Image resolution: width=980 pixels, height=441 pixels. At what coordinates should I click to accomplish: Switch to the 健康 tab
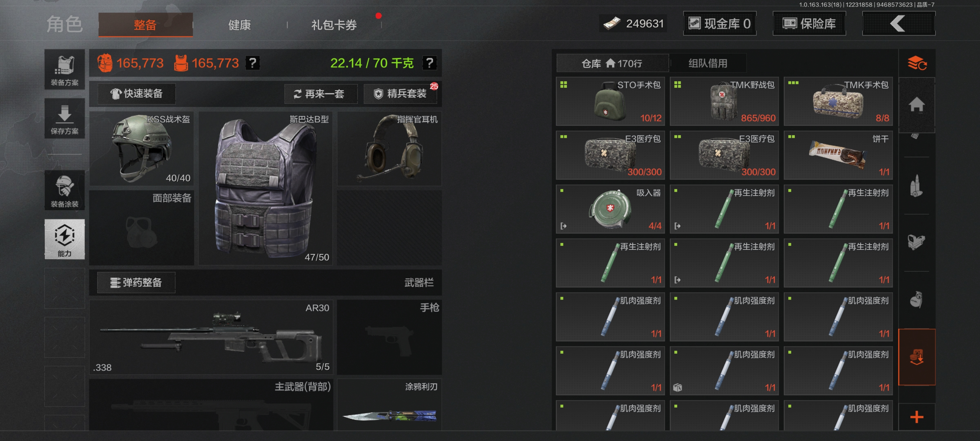[x=239, y=25]
